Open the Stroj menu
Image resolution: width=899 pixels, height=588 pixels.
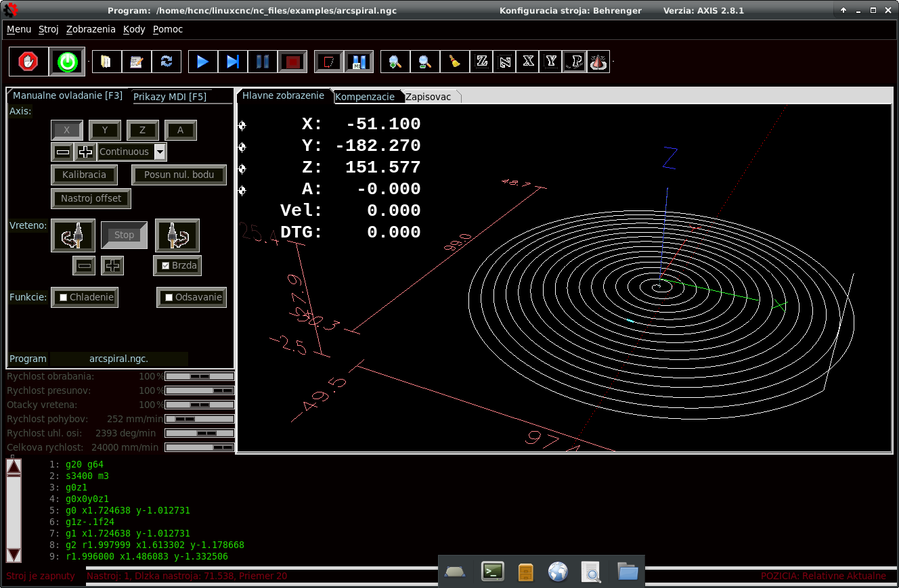tap(48, 29)
